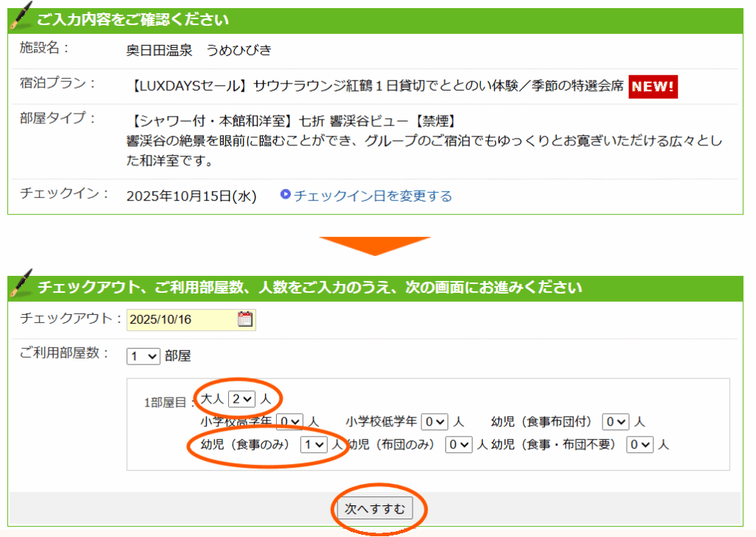Click the pen icon beside ご入力内容をご確認ください
This screenshot has height=537, width=756.
tap(21, 16)
